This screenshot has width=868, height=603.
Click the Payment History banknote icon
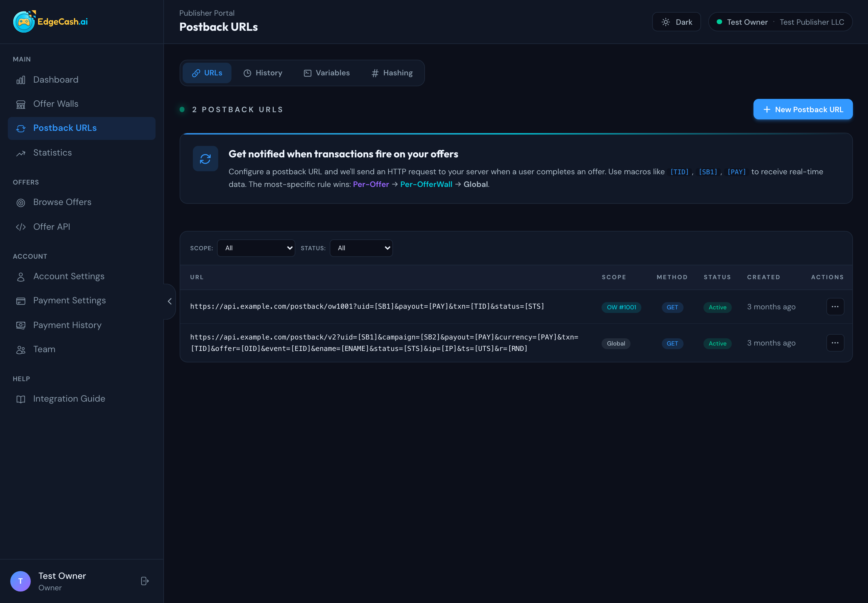(x=21, y=325)
